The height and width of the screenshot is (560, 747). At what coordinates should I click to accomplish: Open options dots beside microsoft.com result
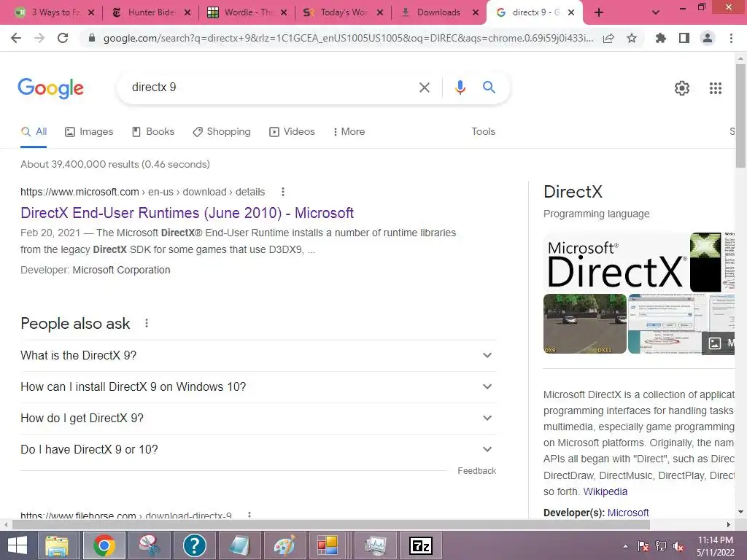click(x=283, y=192)
